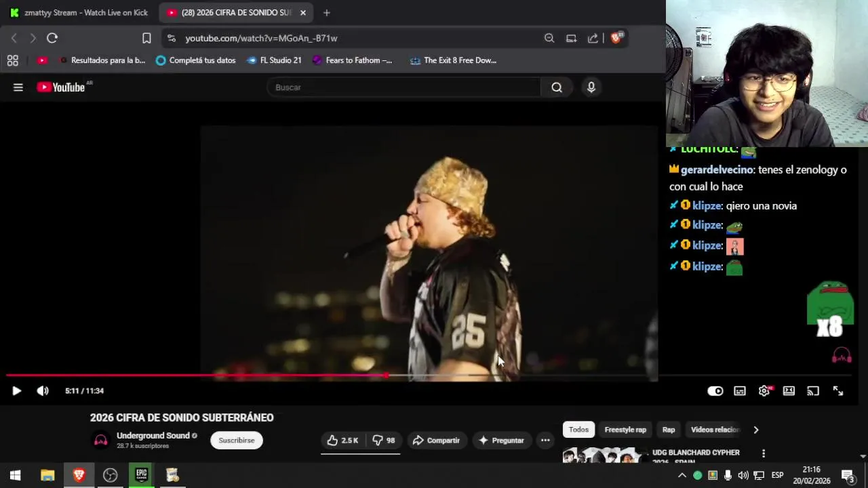
Task: Select the Rap filter chip
Action: click(669, 429)
